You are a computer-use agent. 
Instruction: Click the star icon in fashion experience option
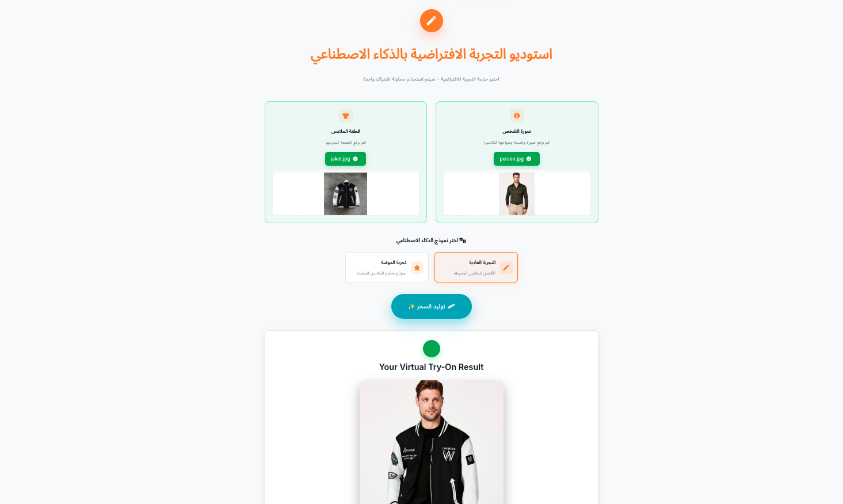point(417,268)
